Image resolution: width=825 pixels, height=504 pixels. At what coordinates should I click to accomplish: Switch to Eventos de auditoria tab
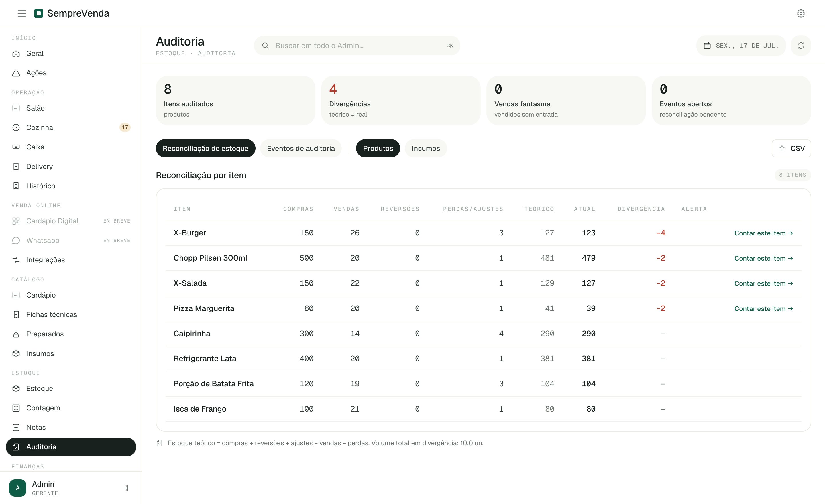click(x=301, y=148)
